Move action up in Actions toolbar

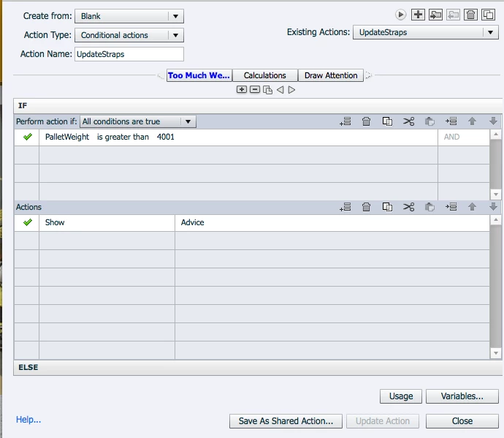[x=472, y=207]
